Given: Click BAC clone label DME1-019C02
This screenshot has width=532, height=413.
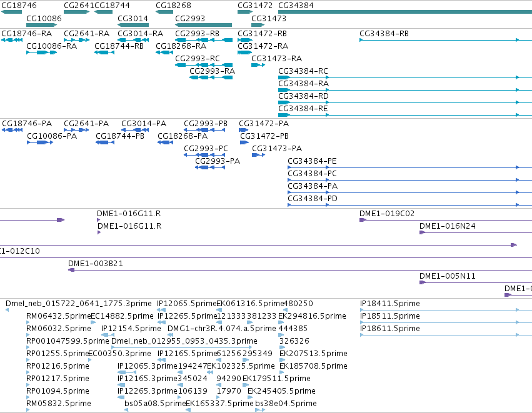Looking at the screenshot, I should (x=387, y=214).
